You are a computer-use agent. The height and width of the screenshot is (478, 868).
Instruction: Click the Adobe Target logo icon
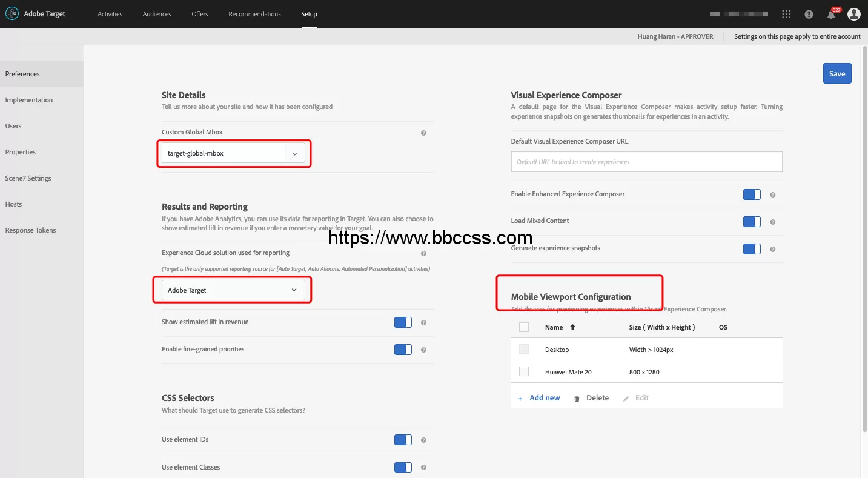pos(12,14)
